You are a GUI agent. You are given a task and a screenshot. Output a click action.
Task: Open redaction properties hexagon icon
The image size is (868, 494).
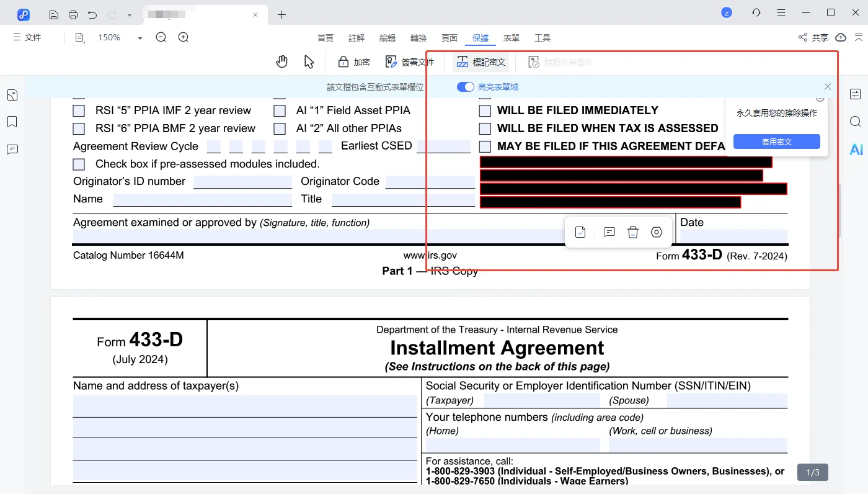657,232
